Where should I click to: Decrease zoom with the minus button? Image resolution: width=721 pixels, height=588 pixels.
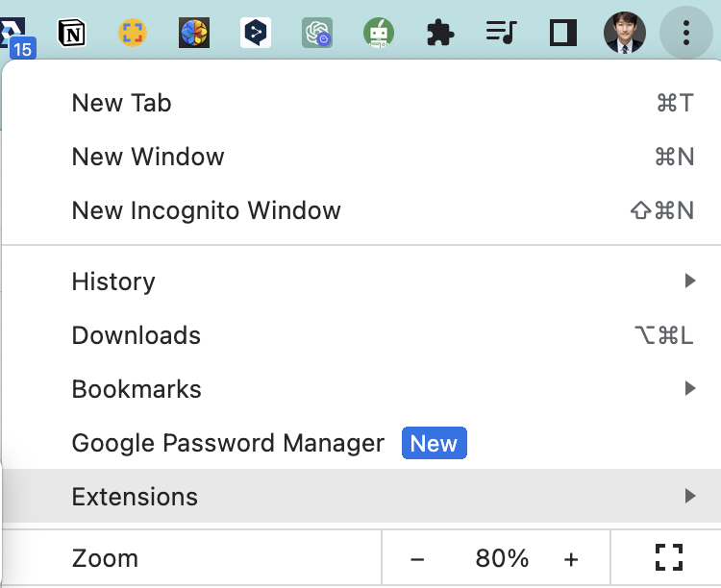pyautogui.click(x=417, y=559)
